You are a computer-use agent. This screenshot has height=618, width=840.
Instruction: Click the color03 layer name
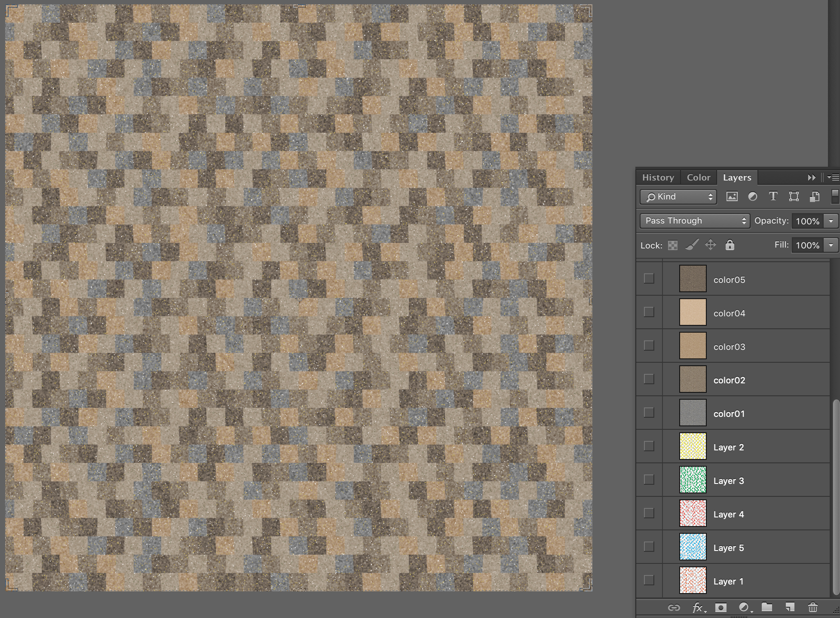tap(729, 347)
